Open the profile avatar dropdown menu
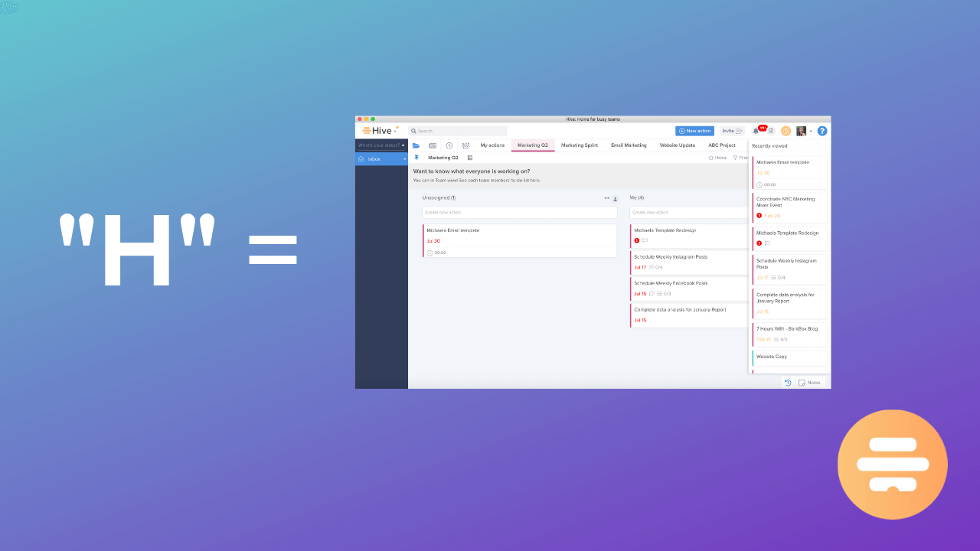This screenshot has width=980, height=551. (x=803, y=131)
